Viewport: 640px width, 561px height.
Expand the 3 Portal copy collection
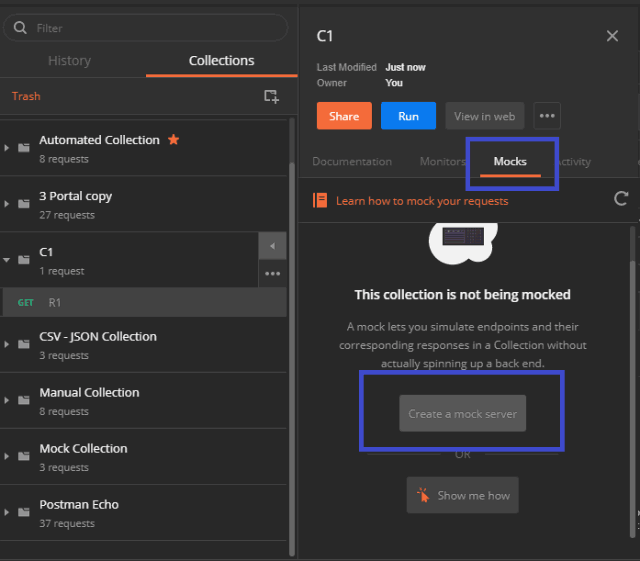click(7, 203)
